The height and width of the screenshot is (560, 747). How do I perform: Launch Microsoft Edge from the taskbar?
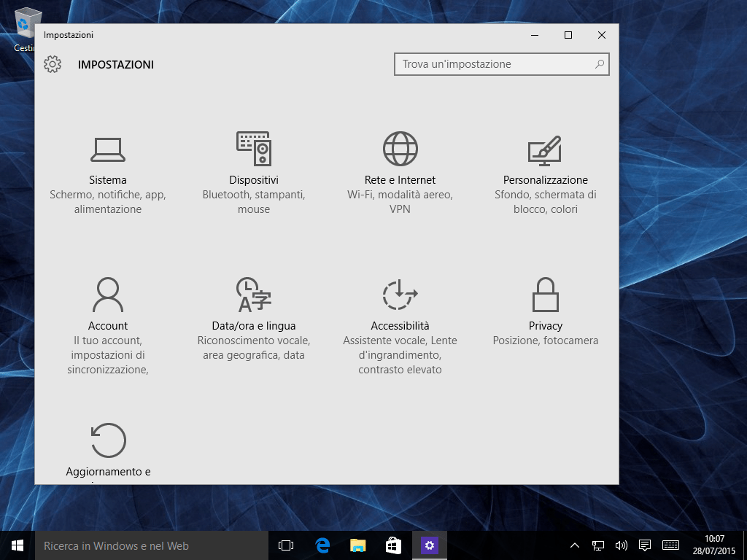[322, 545]
